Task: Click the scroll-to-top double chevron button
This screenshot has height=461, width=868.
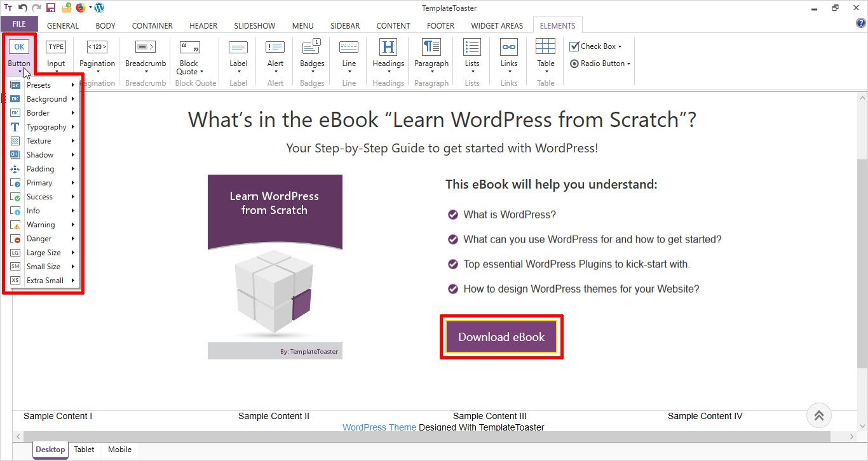Action: pyautogui.click(x=818, y=416)
